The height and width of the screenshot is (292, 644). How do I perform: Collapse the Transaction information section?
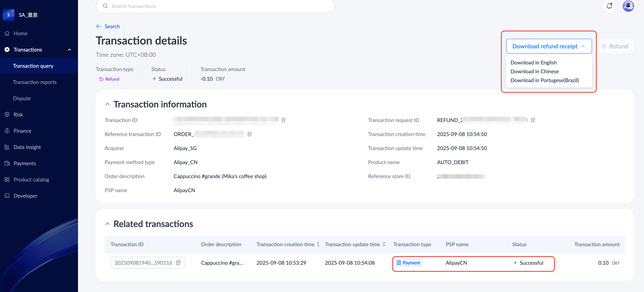108,104
